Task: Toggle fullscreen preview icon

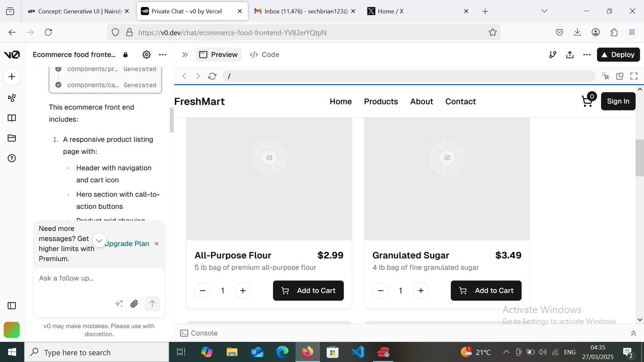Action: pyautogui.click(x=634, y=76)
